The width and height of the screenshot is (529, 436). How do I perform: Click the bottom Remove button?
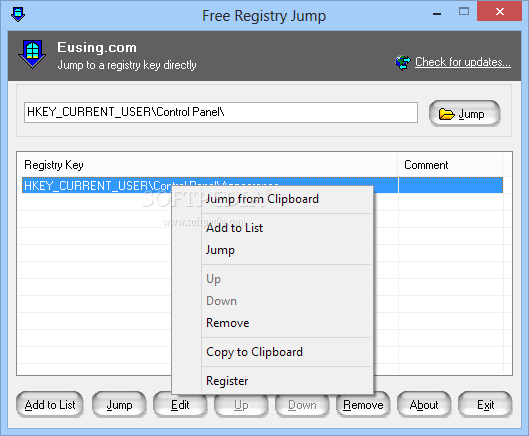[x=363, y=405]
